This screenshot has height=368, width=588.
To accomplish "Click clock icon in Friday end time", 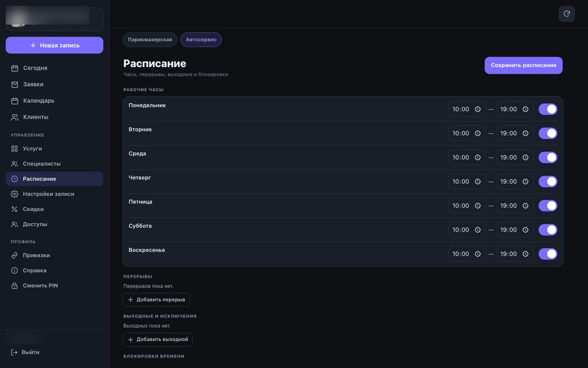I will 525,205.
